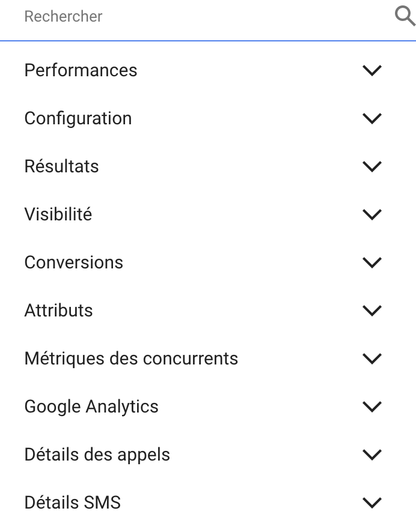The image size is (416, 532).
Task: Click the Résultats label
Action: tap(61, 166)
